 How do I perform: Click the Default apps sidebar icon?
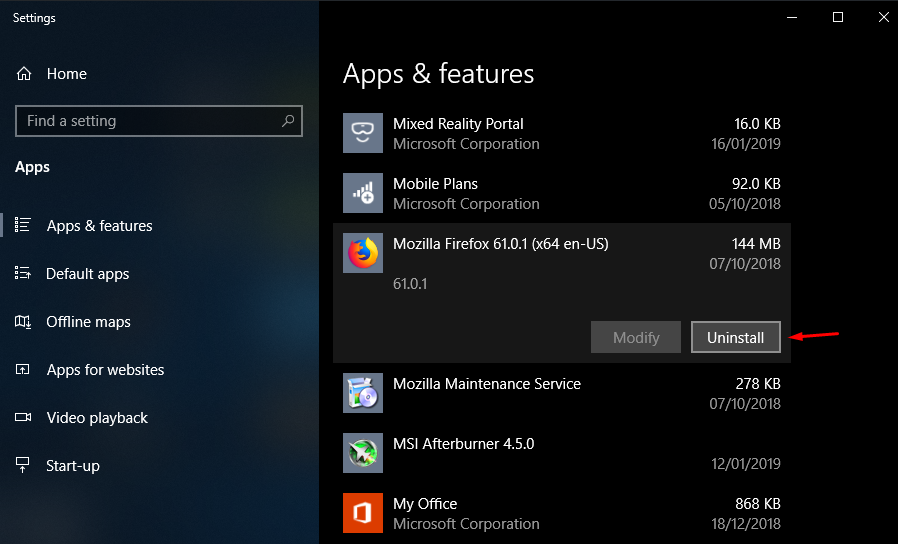pyautogui.click(x=22, y=273)
